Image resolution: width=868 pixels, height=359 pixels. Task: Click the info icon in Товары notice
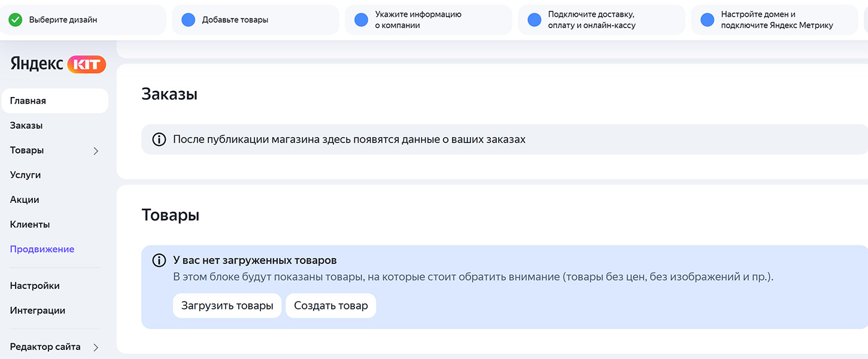coord(159,261)
